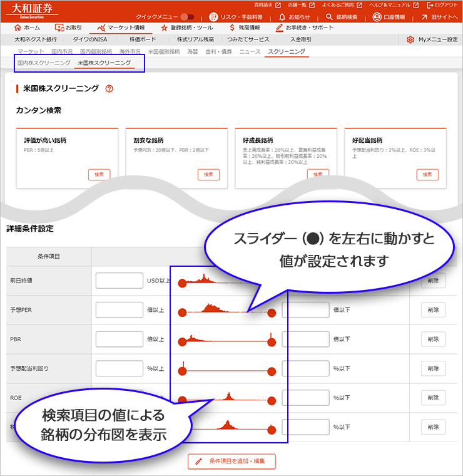Screen dimensions: 463x476
Task: Click 前日終値 left slider handle
Action: tap(182, 284)
